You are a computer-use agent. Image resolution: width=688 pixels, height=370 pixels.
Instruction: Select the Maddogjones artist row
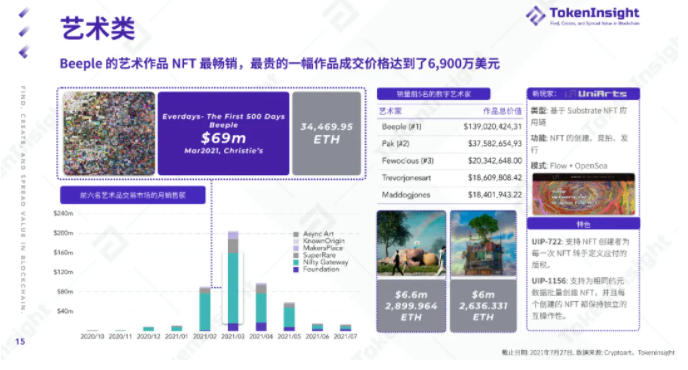click(451, 195)
